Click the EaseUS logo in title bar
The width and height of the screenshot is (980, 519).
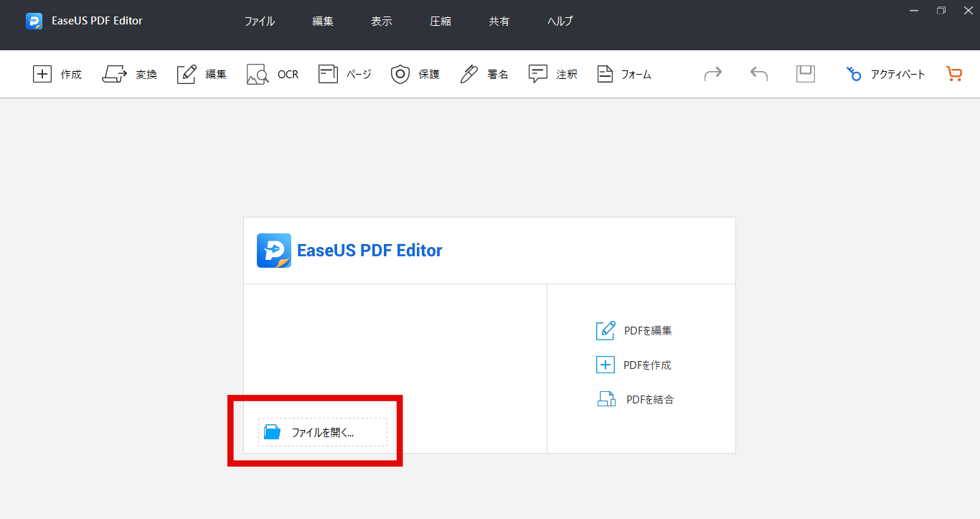34,21
